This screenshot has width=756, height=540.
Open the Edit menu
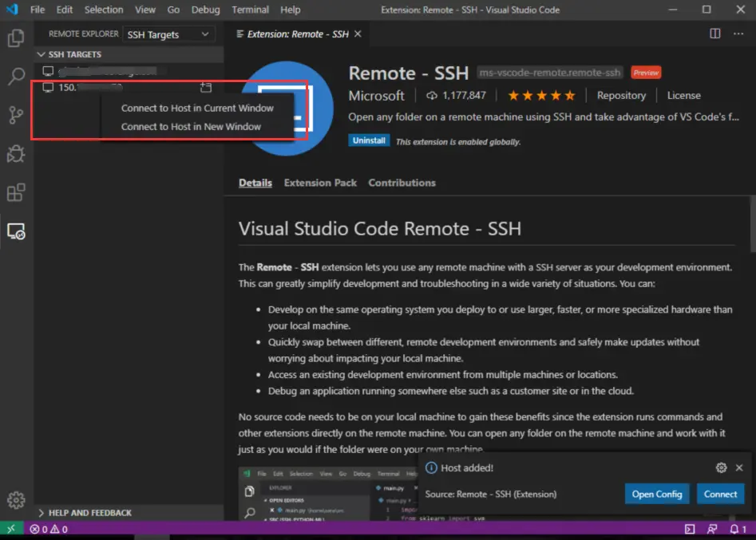pos(64,10)
